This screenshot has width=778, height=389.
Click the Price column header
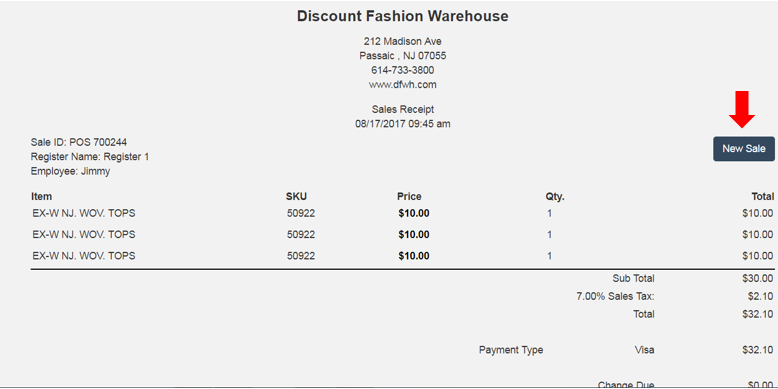click(x=409, y=196)
